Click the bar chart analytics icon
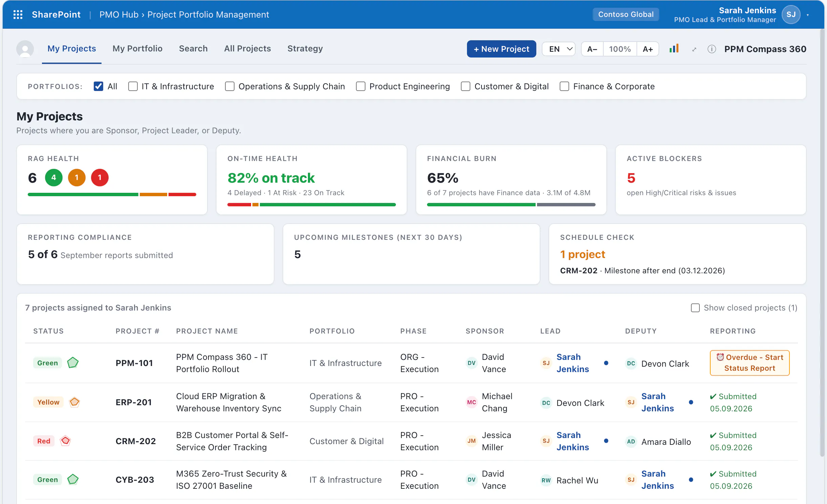Viewport: 827px width, 504px height. (x=674, y=49)
